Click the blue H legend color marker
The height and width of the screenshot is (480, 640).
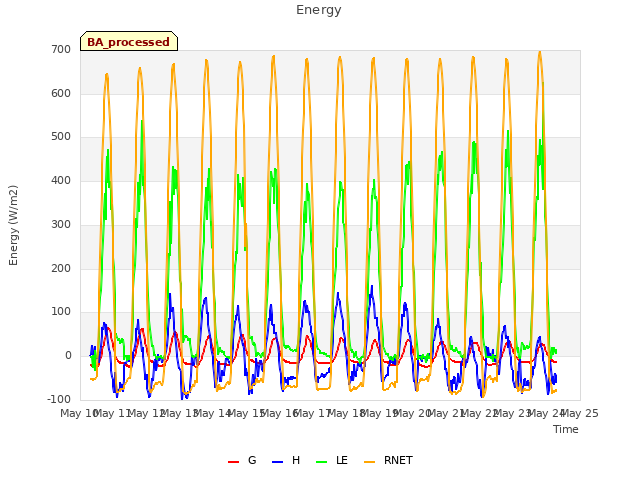pyautogui.click(x=277, y=462)
